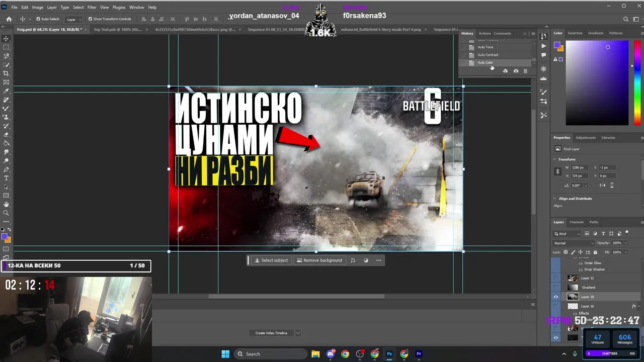Switch to the Swatches tab

[575, 33]
